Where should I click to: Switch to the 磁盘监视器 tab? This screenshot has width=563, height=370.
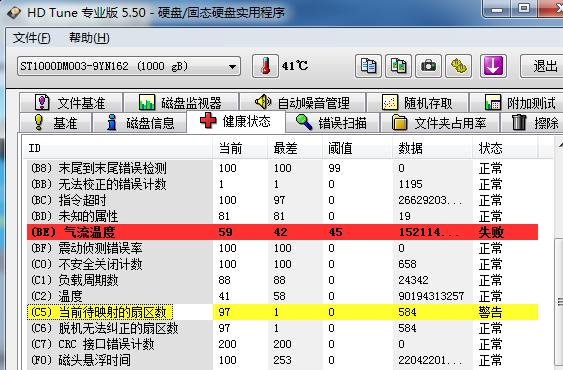coord(181,103)
